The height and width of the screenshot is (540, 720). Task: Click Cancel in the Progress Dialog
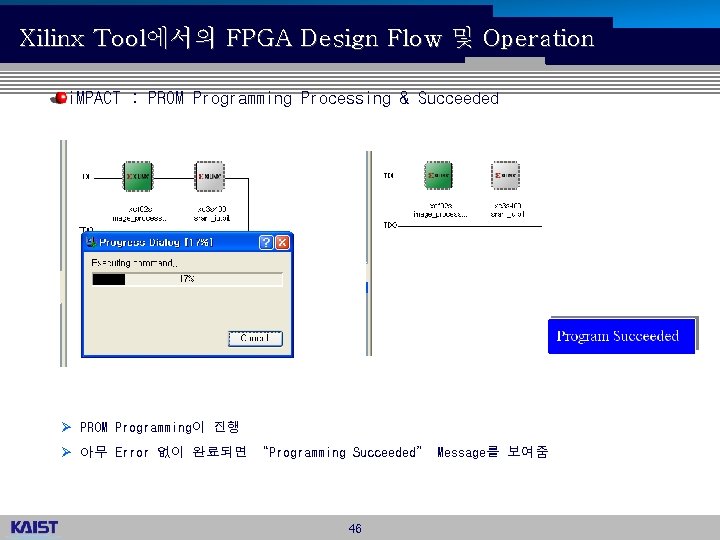coord(255,338)
